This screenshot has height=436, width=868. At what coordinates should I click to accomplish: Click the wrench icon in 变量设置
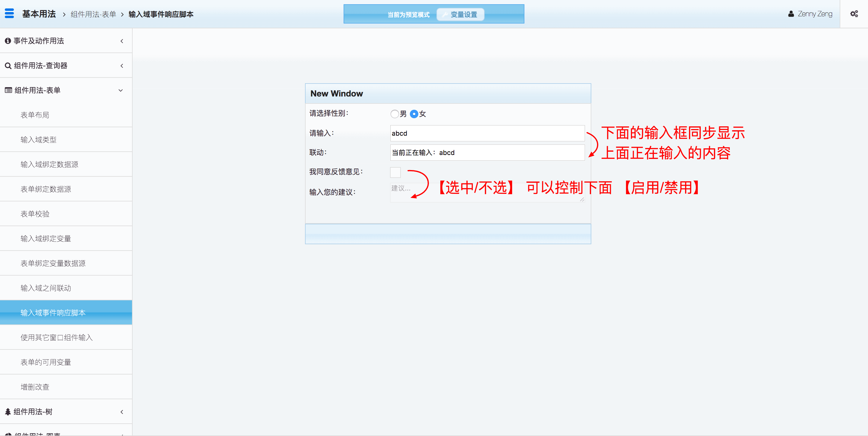click(x=445, y=14)
